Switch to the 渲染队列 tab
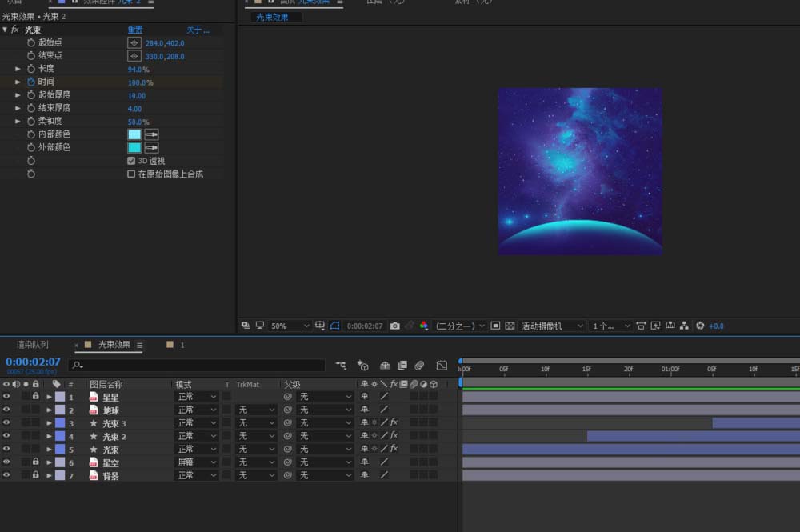 33,345
